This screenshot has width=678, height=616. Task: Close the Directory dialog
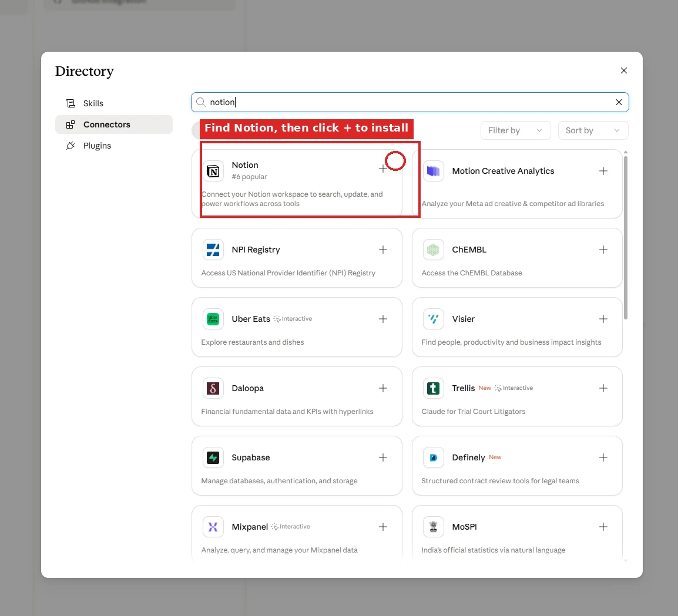(623, 70)
